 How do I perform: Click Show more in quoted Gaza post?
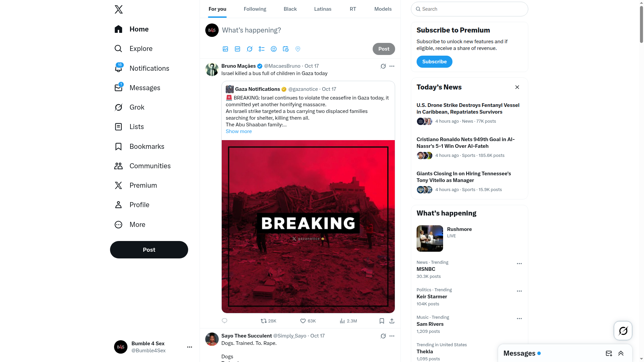point(238,131)
